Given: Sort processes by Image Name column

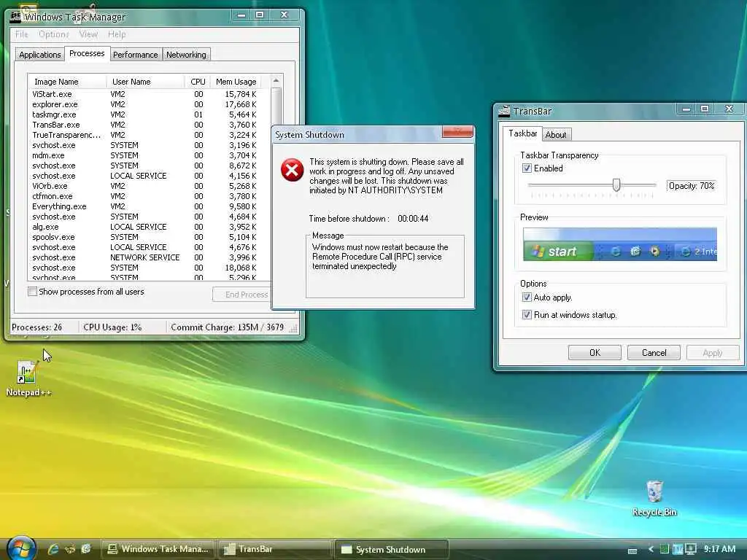Looking at the screenshot, I should click(67, 82).
